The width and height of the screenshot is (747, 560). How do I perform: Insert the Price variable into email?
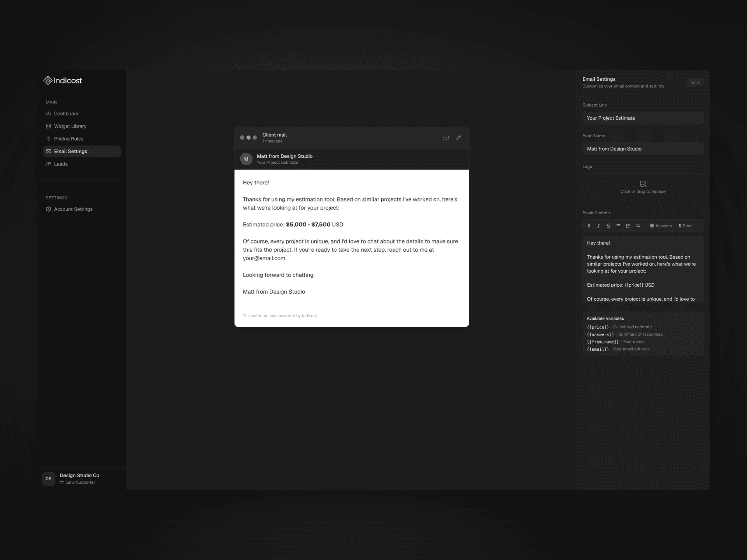[685, 226]
